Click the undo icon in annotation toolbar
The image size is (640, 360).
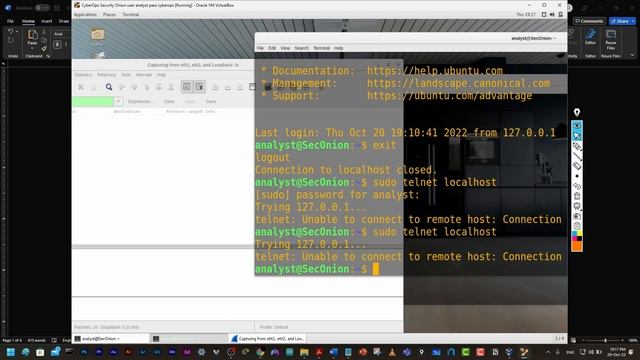[x=577, y=186]
